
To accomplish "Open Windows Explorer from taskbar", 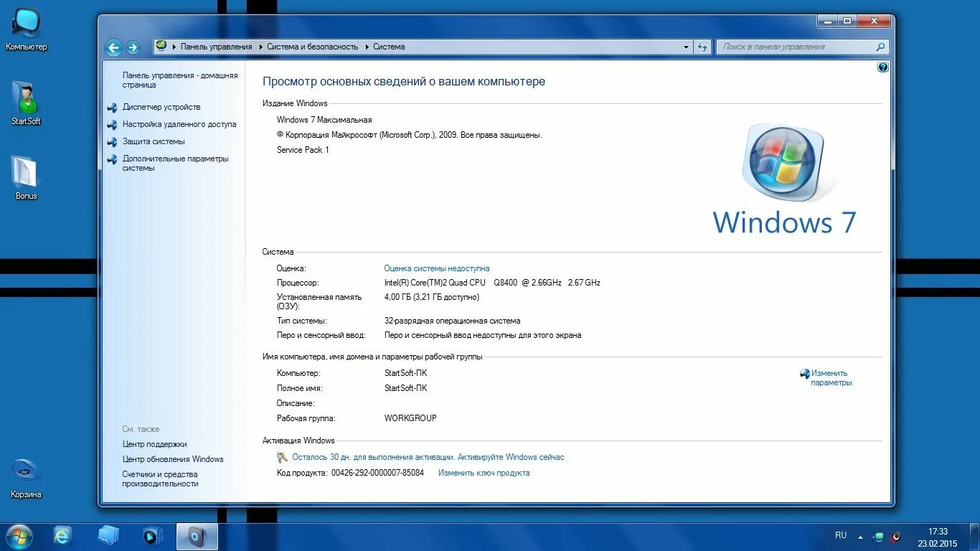I will point(108,536).
